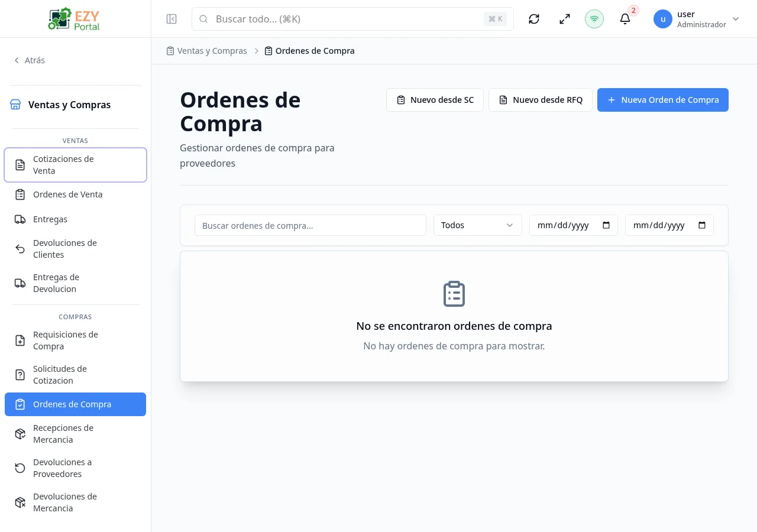Click Devoluciones de Clientes return-arrow icon
Screen dimensions: 757x532
[20, 249]
